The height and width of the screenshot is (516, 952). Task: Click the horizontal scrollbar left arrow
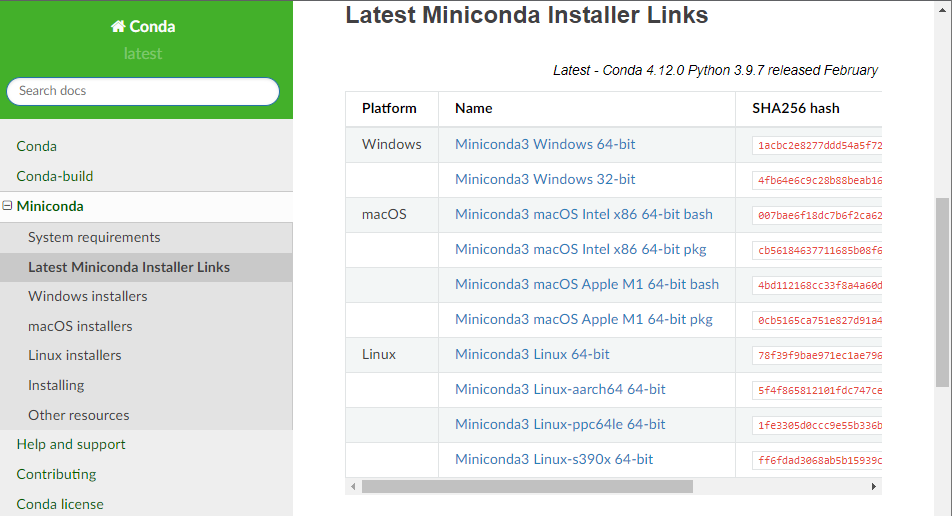[x=353, y=486]
